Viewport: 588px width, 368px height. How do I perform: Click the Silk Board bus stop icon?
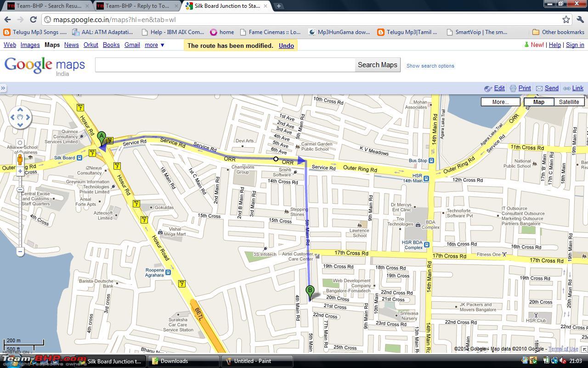[x=80, y=158]
